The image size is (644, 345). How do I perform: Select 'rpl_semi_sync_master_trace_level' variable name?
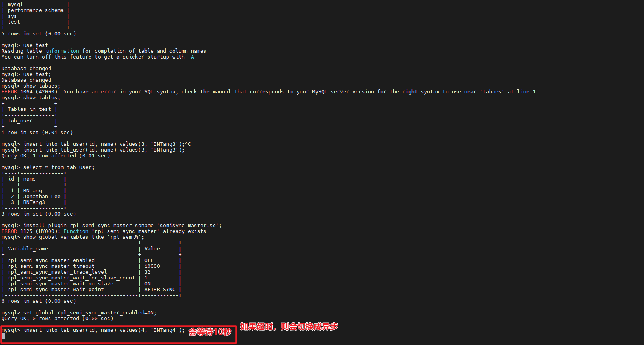click(57, 272)
